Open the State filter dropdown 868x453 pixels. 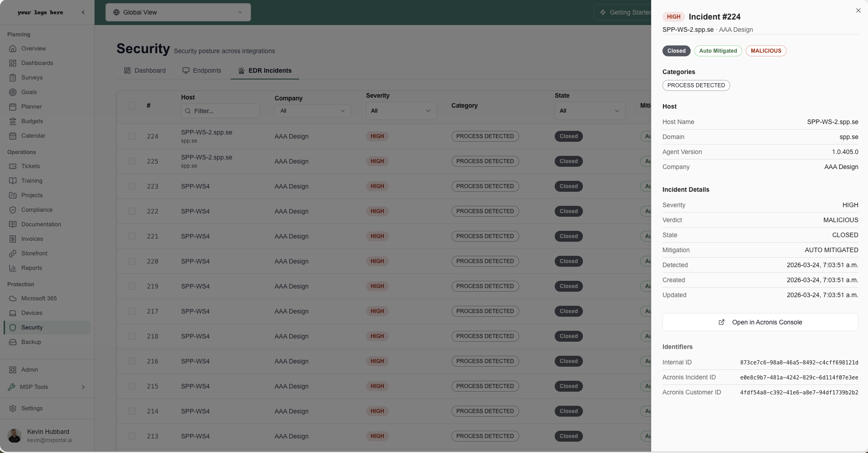coord(589,111)
